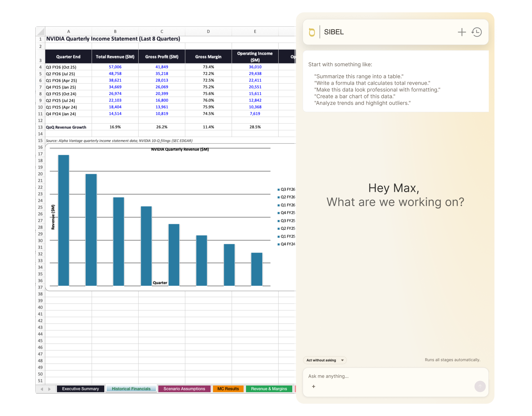Open chat history clock icon
532x416 pixels.
pos(477,32)
